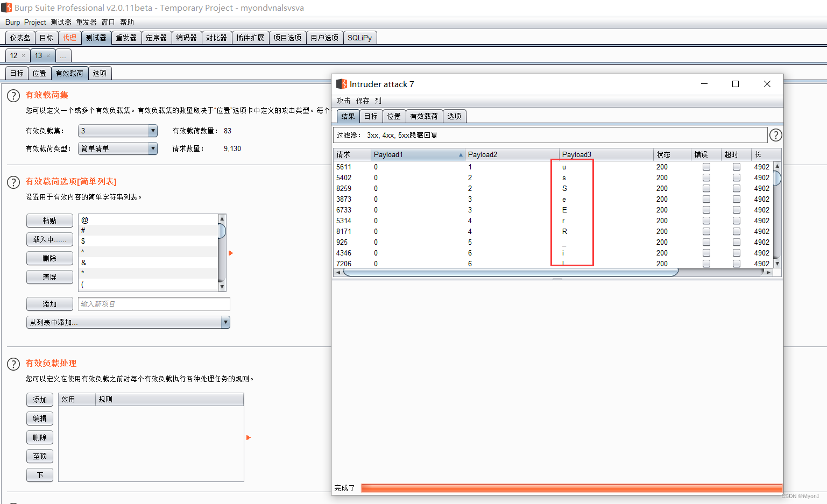The height and width of the screenshot is (504, 827).
Task: Tick the 错误 checkbox for request 4346
Action: [x=706, y=253]
